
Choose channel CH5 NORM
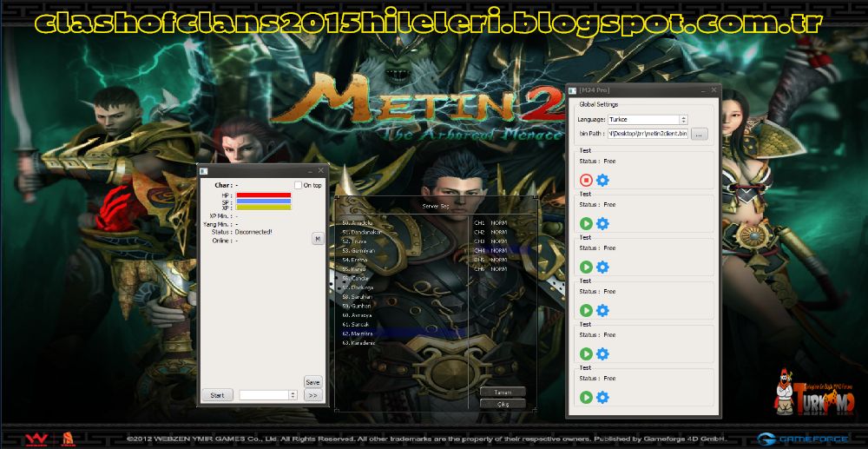click(x=490, y=260)
